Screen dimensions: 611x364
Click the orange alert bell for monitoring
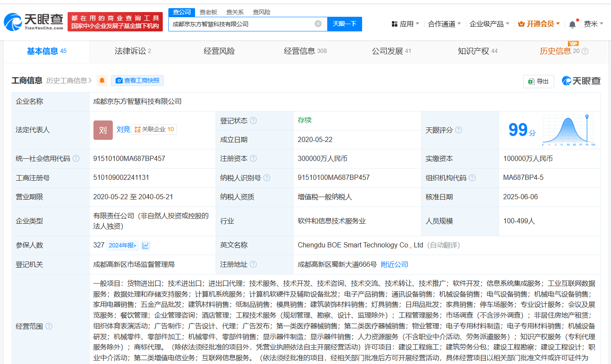[102, 80]
